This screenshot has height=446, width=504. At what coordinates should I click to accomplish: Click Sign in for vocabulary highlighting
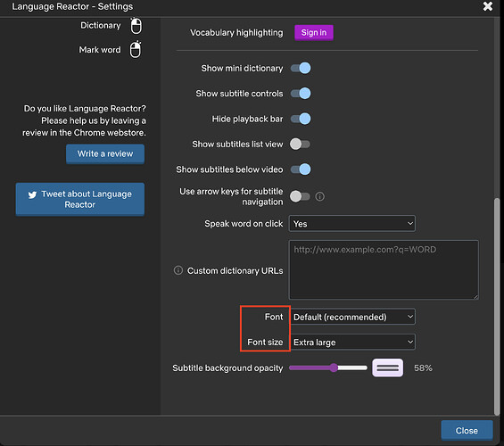[314, 32]
